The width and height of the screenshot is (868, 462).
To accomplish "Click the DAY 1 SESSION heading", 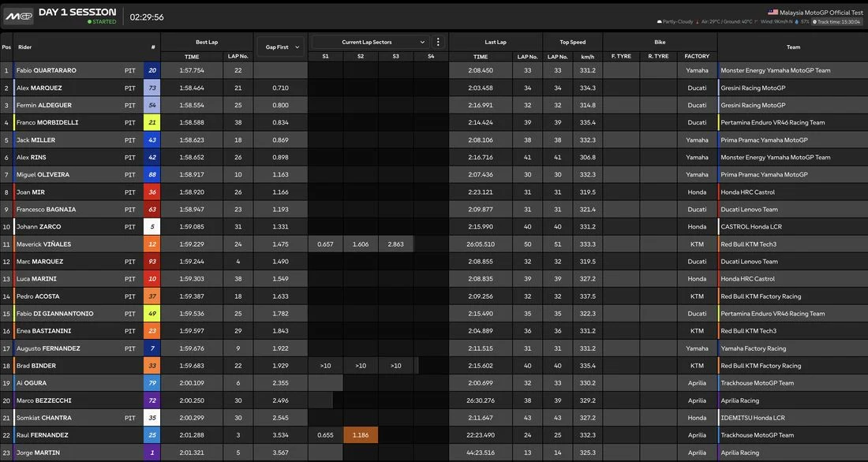I will coord(77,12).
